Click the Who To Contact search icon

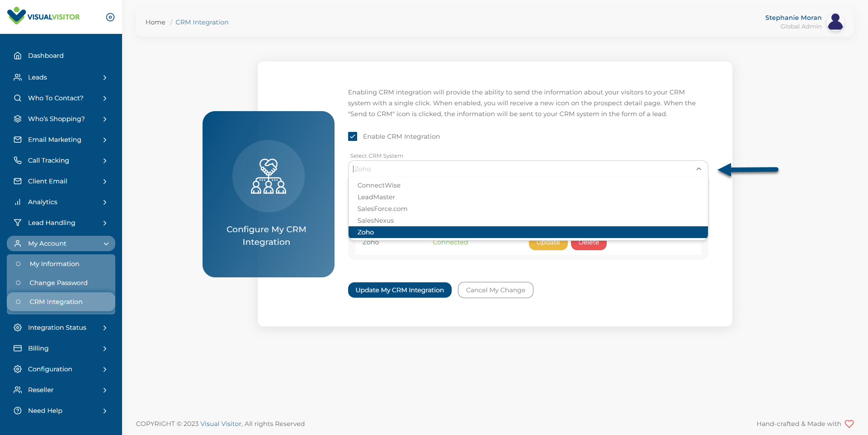click(18, 98)
